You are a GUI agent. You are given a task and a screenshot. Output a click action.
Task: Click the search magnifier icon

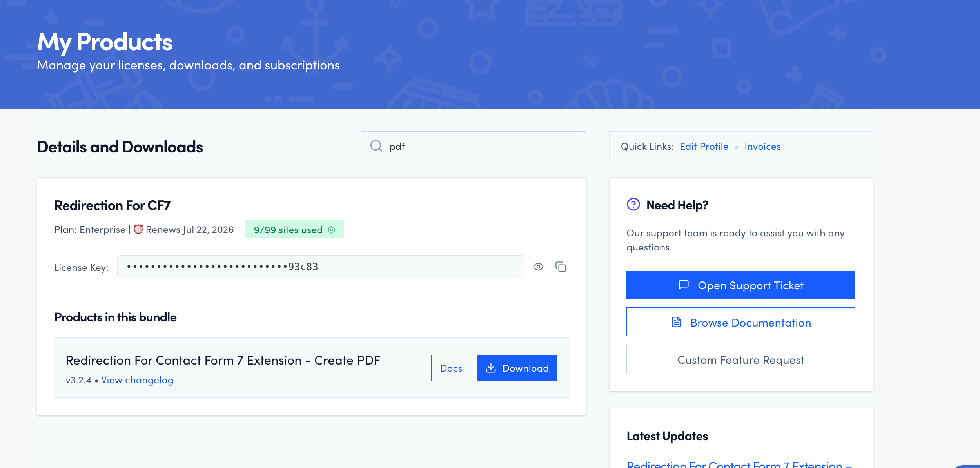point(376,146)
